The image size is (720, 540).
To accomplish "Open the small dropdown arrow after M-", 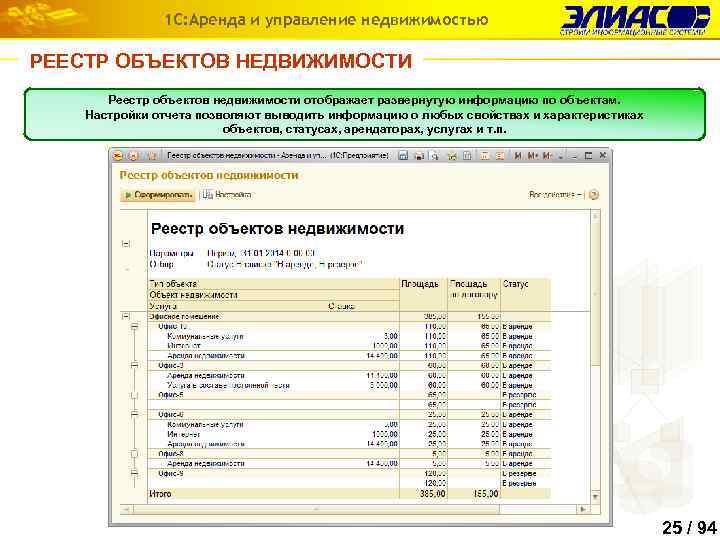I will 560,156.
